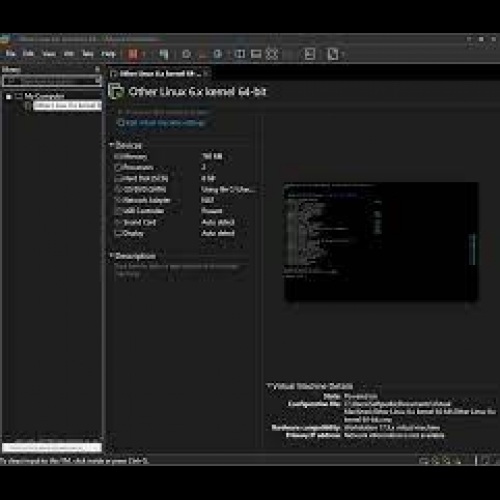Open the View menu
This screenshot has height=500, width=500.
point(49,54)
